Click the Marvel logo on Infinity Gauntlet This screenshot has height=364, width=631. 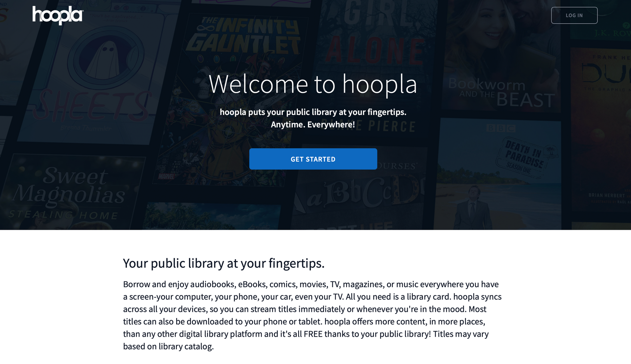166,177
